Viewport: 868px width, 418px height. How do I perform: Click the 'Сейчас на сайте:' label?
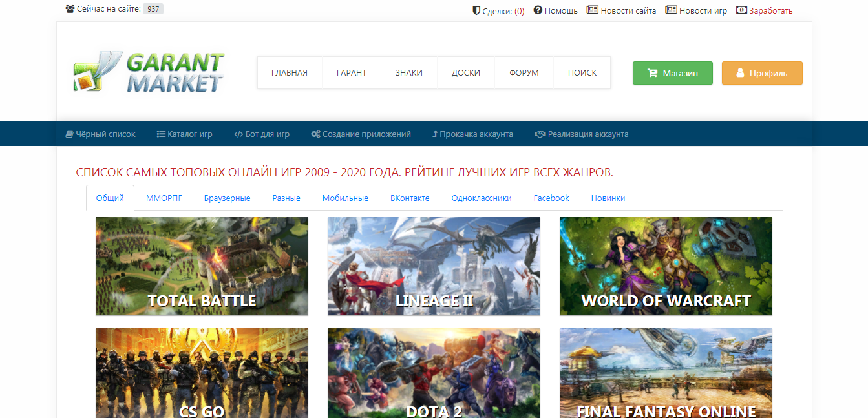click(109, 10)
